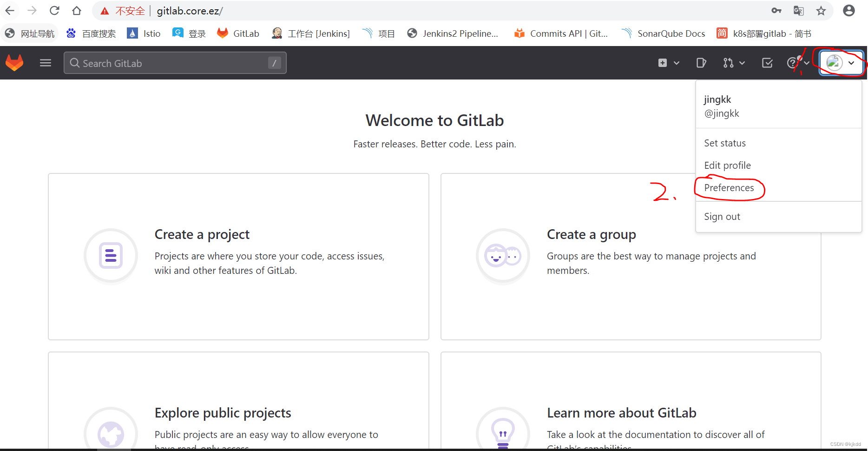Click the 'Faster releases. Better code. Less pain.' text
The width and height of the screenshot is (868, 451).
click(434, 144)
